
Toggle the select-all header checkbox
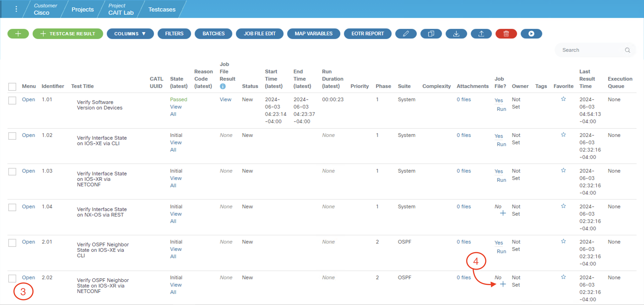pyautogui.click(x=12, y=87)
